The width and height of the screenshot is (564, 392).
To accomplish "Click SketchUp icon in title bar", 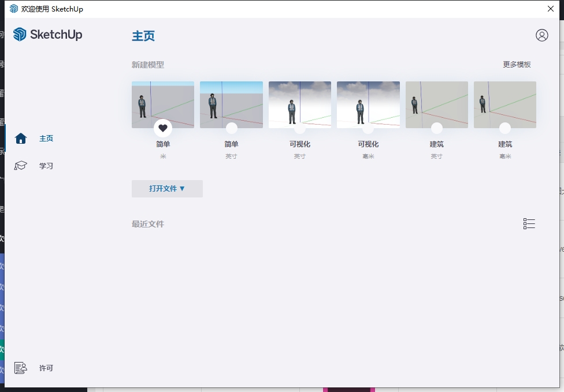I will click(13, 9).
